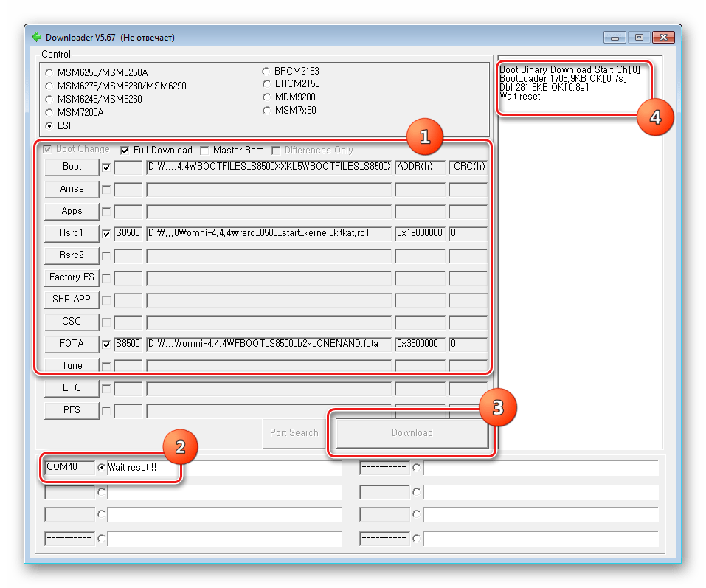Image resolution: width=706 pixels, height=588 pixels.
Task: Maximize the Downloader window
Action: (639, 38)
